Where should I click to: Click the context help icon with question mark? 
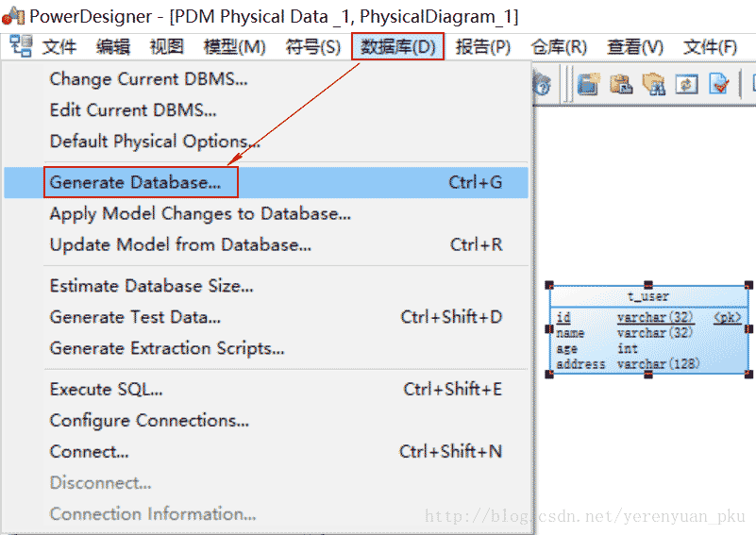click(x=543, y=85)
